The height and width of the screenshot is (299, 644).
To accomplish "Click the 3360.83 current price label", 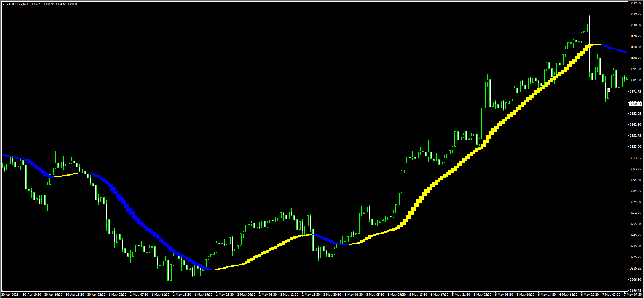I will (x=635, y=104).
